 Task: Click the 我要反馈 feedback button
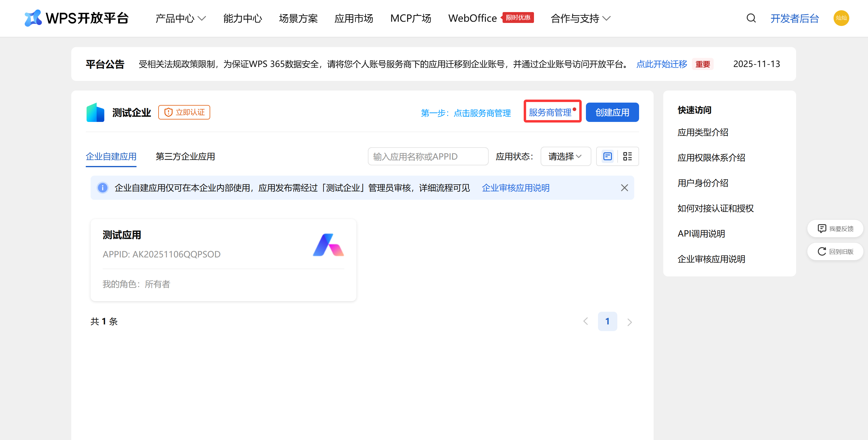coord(835,229)
